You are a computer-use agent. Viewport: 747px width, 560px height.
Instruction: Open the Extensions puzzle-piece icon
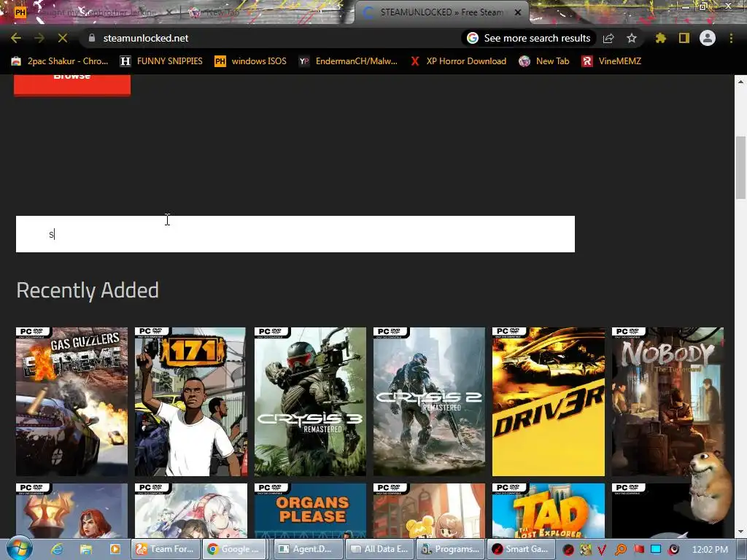click(x=660, y=38)
